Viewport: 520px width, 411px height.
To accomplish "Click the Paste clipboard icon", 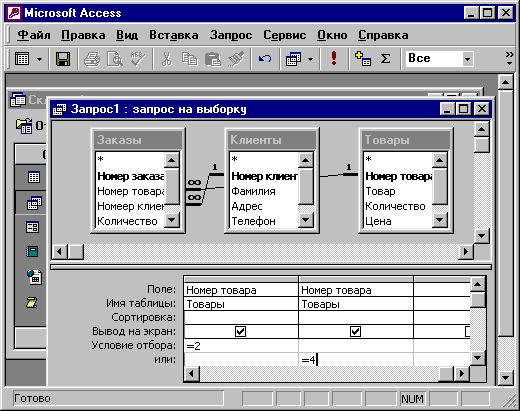I will (212, 59).
